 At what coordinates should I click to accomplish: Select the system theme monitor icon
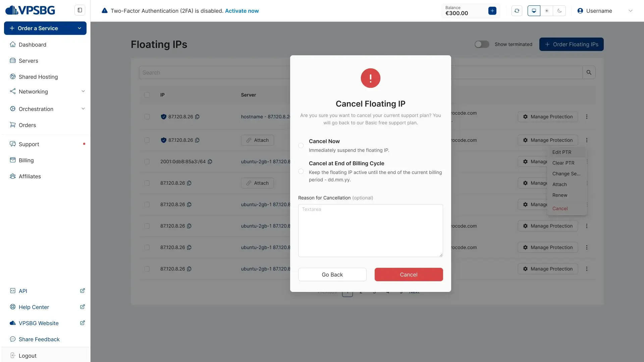point(534,11)
